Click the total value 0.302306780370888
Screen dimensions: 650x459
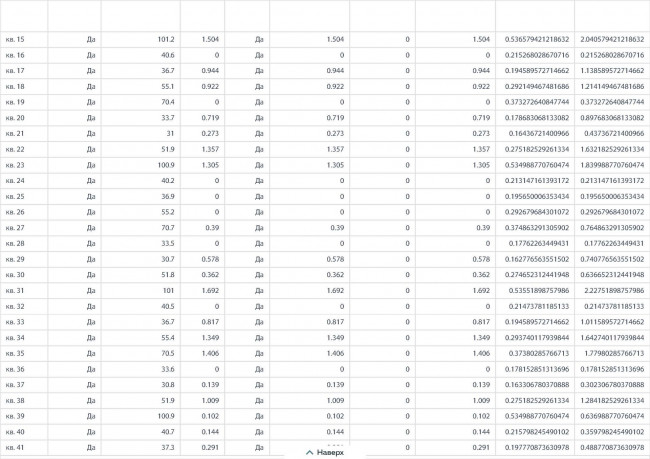click(x=612, y=385)
